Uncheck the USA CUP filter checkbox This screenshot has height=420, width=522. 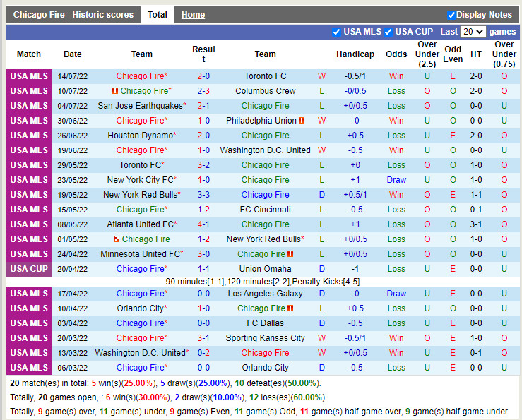388,32
